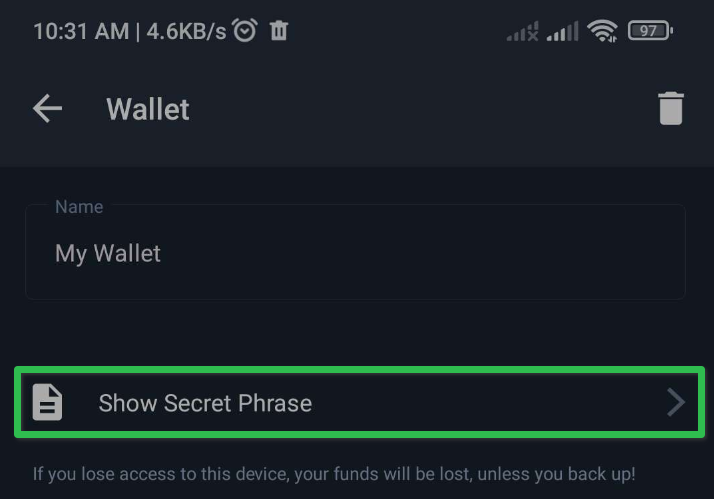Select the Show Secret Phrase label text

205,403
